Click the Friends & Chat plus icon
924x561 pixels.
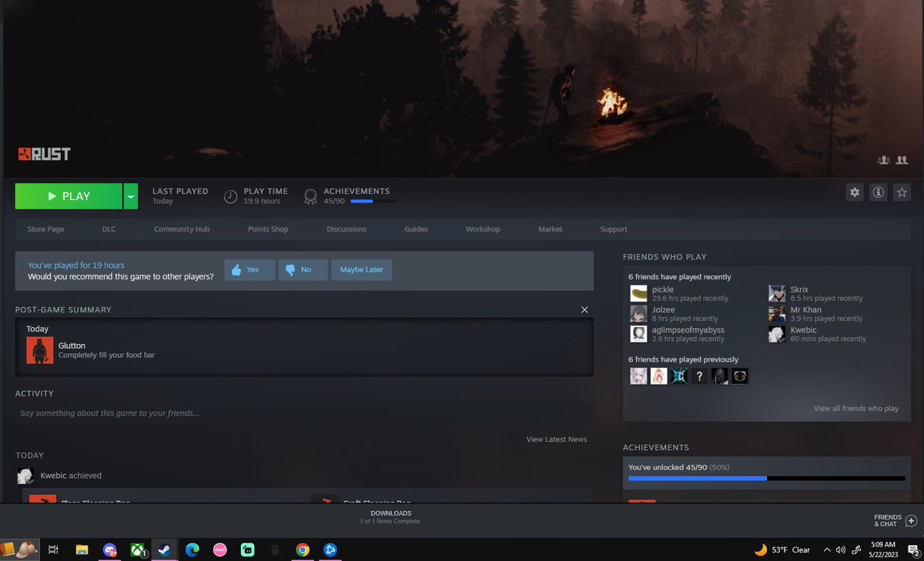[x=911, y=521]
